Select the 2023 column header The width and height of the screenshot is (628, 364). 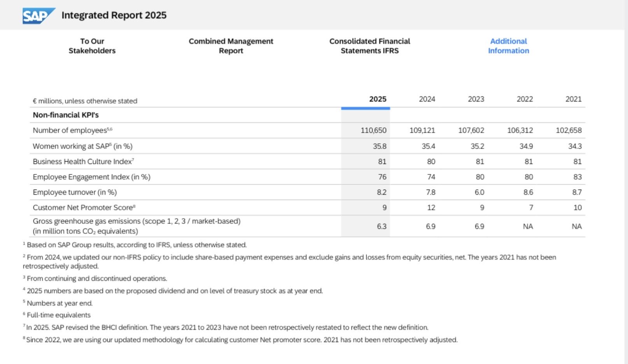476,99
